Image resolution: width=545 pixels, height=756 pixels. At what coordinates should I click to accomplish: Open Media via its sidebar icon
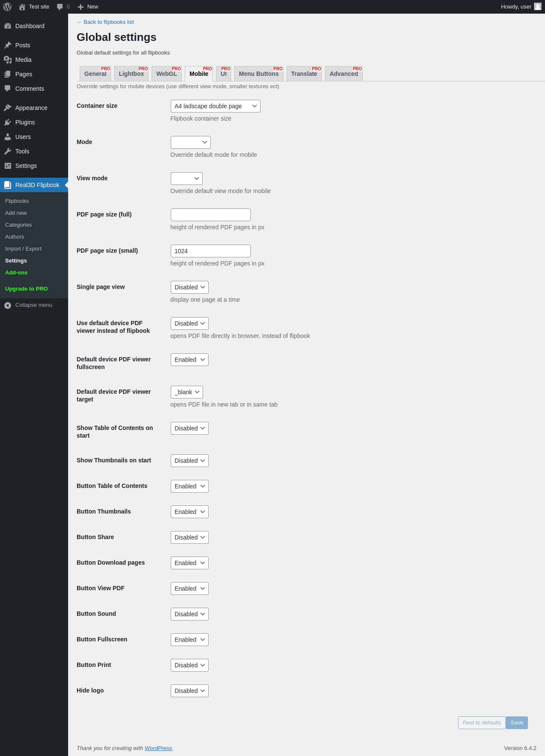tap(8, 60)
